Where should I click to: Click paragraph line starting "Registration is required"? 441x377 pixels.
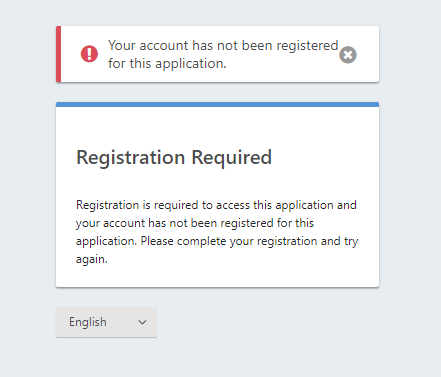pos(216,205)
